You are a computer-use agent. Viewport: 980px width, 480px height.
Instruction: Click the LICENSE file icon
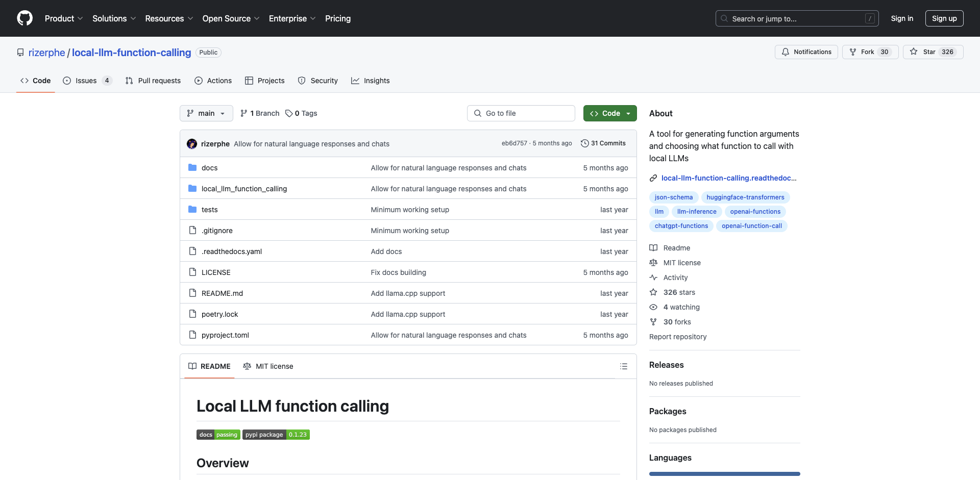point(192,272)
